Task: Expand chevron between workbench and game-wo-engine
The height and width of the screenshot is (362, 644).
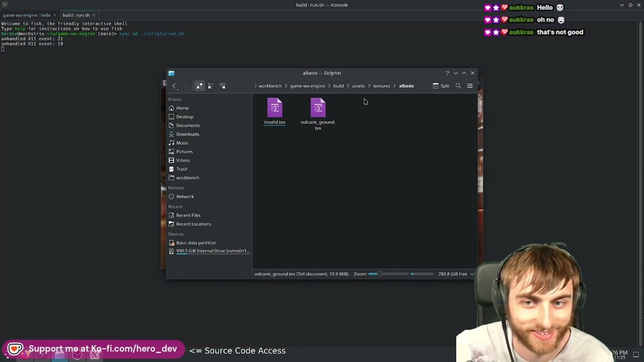Action: (x=286, y=86)
